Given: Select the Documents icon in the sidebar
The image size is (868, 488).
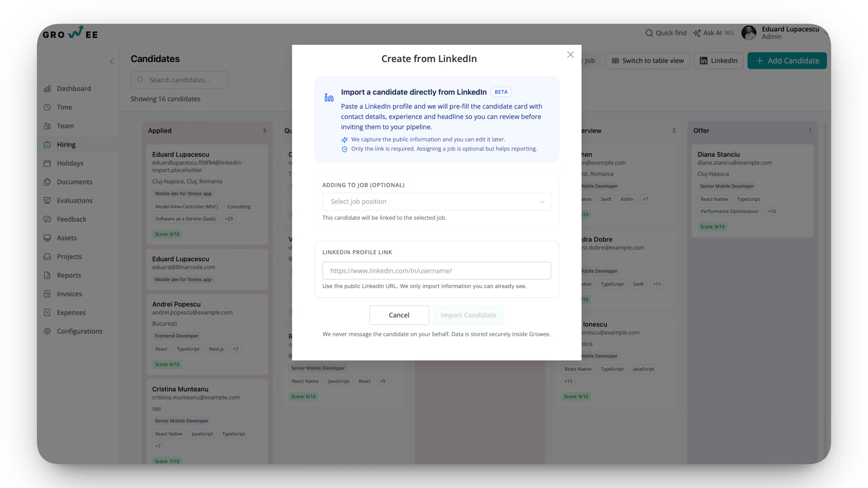Looking at the screenshot, I should pyautogui.click(x=47, y=182).
